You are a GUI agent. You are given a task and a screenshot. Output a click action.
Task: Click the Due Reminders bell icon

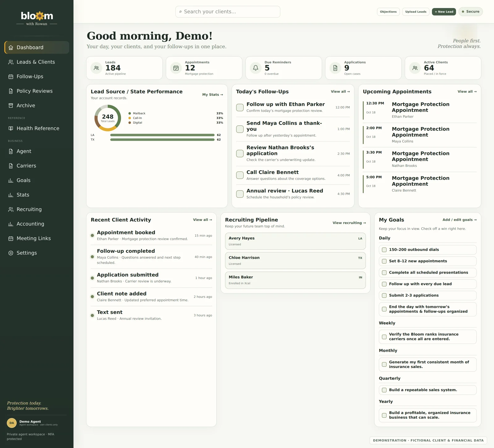pos(256,68)
